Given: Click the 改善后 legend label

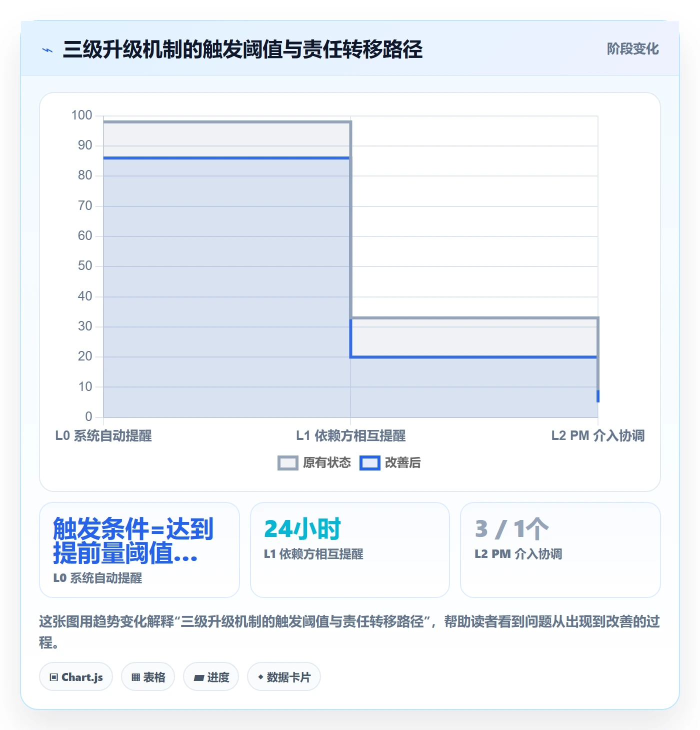Looking at the screenshot, I should [402, 463].
